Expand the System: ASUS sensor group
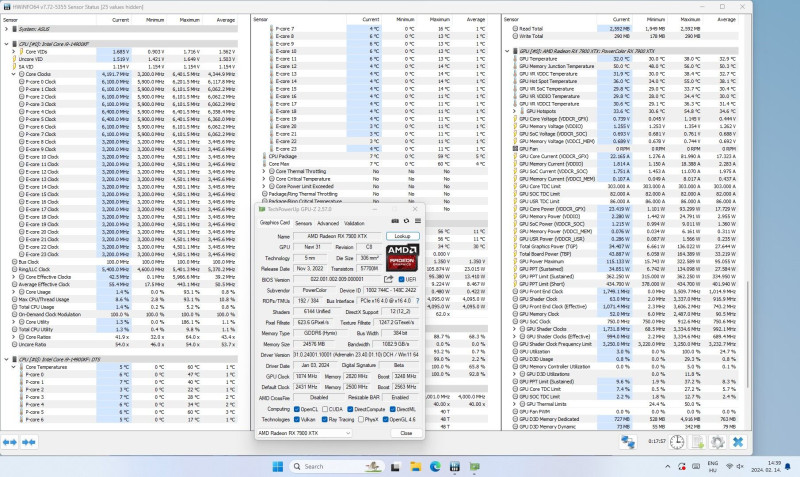800x477 pixels. click(6, 29)
